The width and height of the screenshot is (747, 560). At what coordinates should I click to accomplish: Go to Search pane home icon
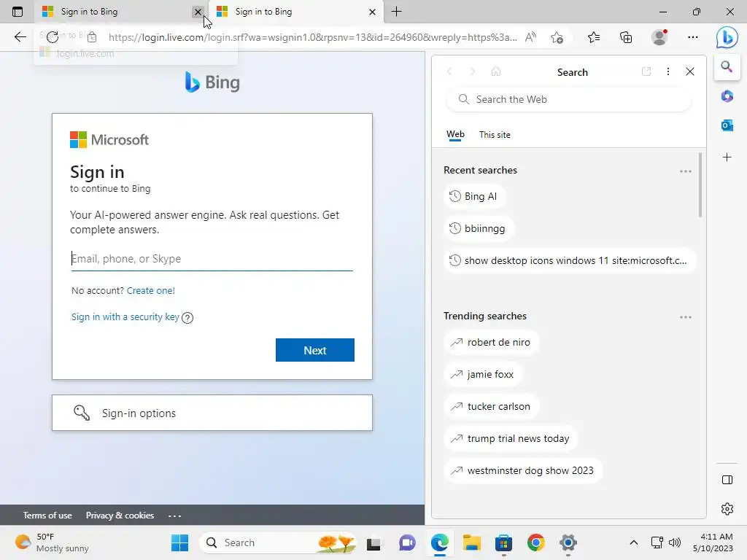pos(496,71)
